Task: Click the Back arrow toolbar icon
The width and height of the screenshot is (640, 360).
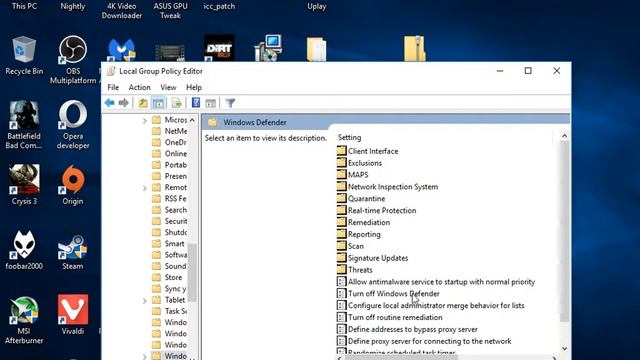Action: pyautogui.click(x=109, y=103)
